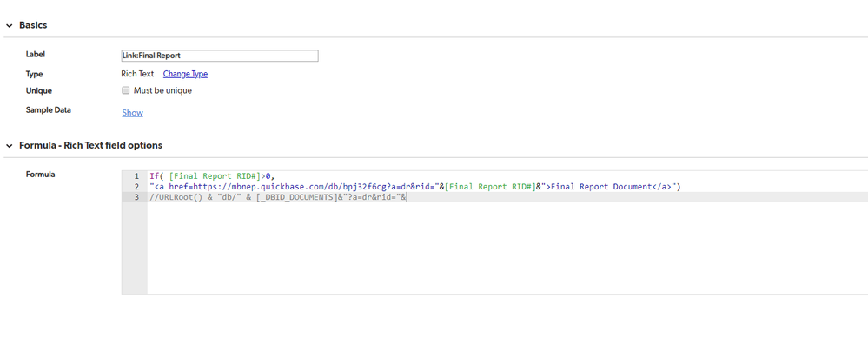This screenshot has height=344, width=868.
Task: Enable the Must be unique checkbox
Action: coord(126,90)
